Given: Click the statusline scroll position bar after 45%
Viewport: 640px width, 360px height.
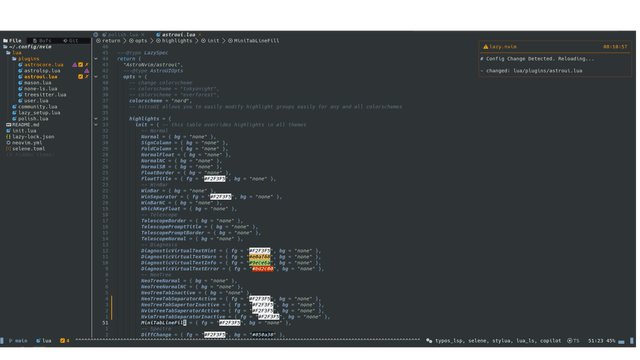Looking at the screenshot, I should (621, 342).
